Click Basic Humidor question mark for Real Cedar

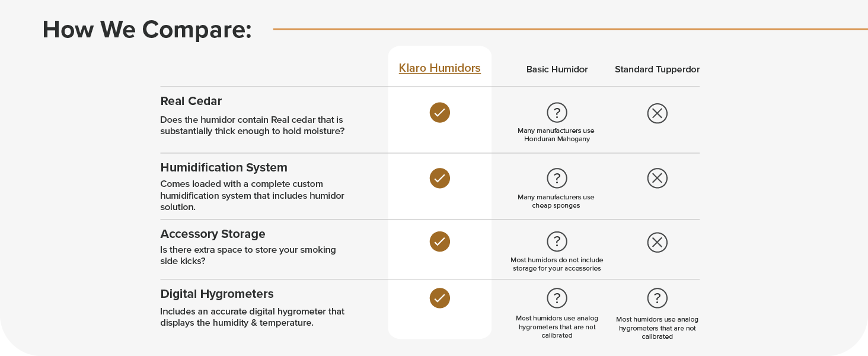[x=557, y=113]
